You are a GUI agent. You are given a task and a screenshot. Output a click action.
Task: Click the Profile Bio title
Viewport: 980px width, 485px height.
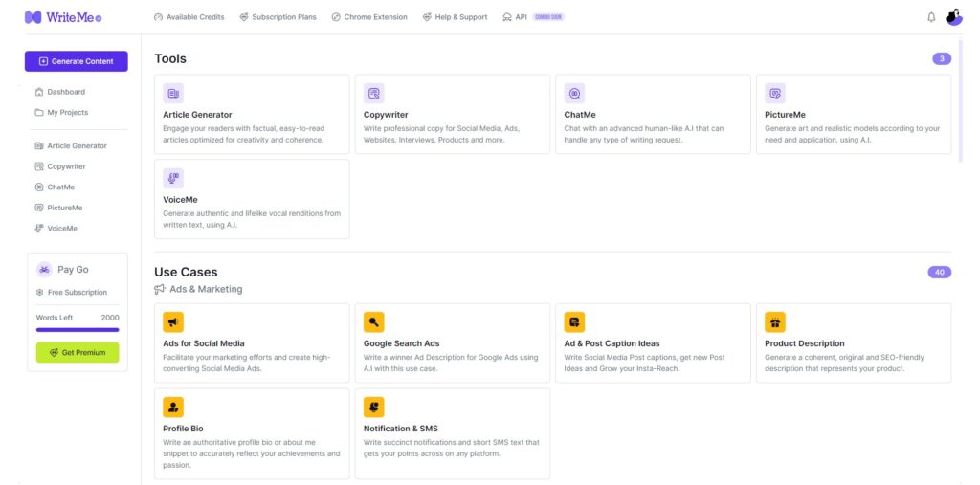coord(183,429)
